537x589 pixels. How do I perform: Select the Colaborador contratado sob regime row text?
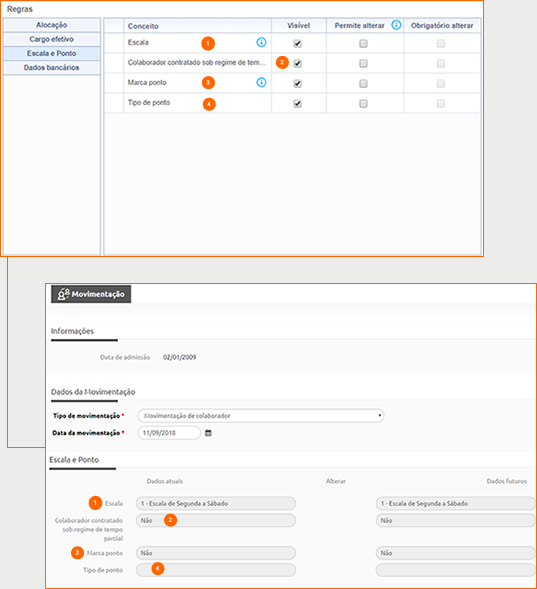coord(197,62)
